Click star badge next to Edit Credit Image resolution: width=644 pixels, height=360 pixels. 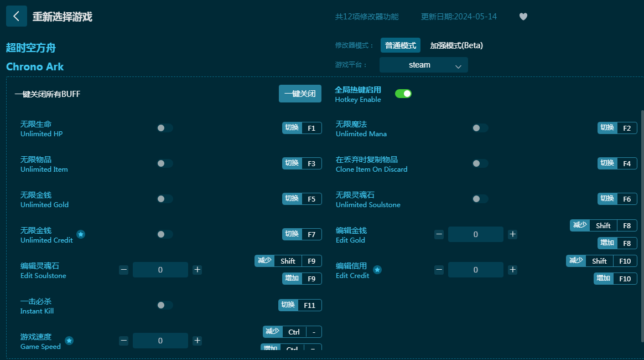pyautogui.click(x=377, y=270)
